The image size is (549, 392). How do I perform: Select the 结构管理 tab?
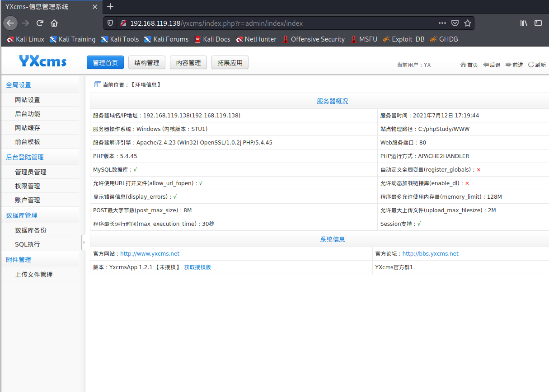click(147, 63)
